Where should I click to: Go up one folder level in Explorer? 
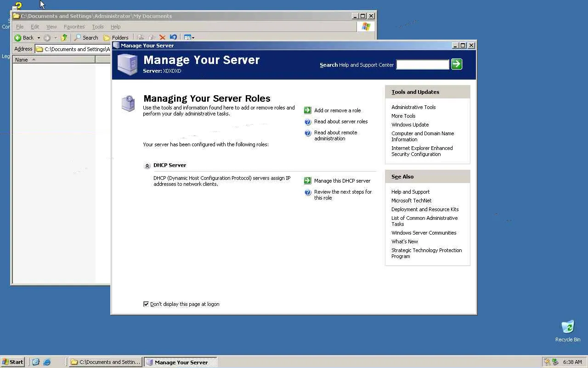coord(64,38)
